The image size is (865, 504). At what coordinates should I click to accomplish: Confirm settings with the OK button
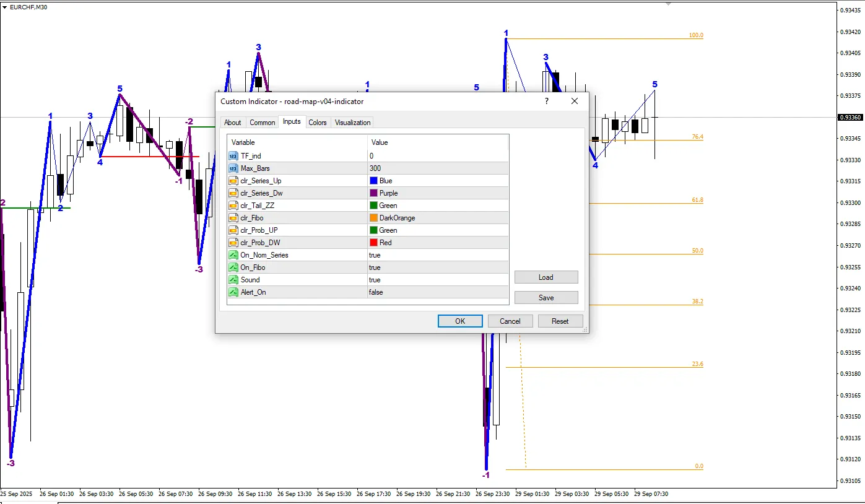pyautogui.click(x=460, y=321)
